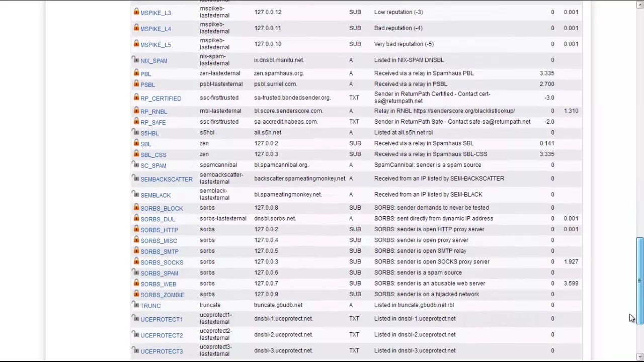The width and height of the screenshot is (644, 362).
Task: Open the SORBS_WEB rule link
Action: (x=158, y=284)
